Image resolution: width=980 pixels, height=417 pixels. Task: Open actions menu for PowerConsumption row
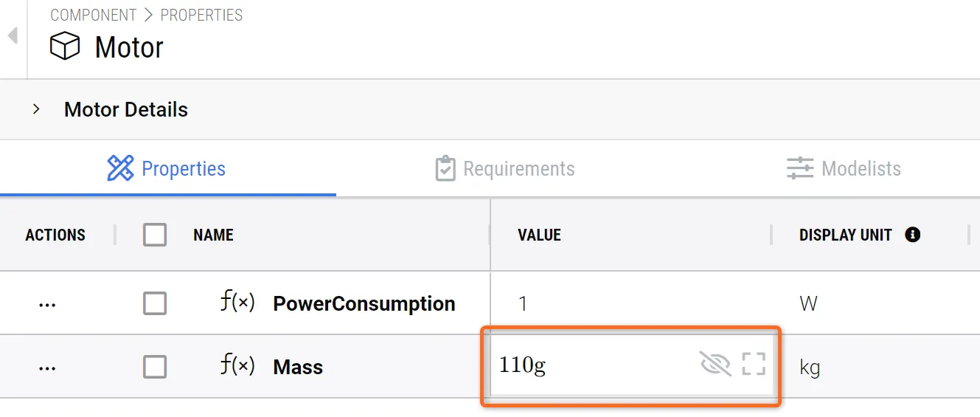(x=47, y=304)
